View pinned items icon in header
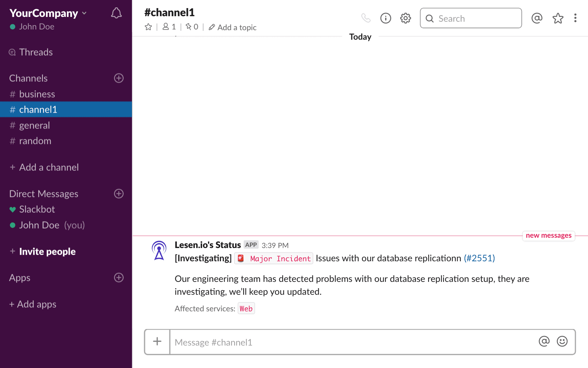 pos(192,27)
